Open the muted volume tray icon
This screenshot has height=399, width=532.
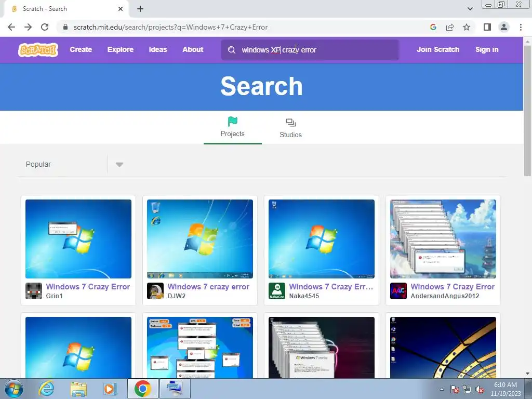coord(480,389)
